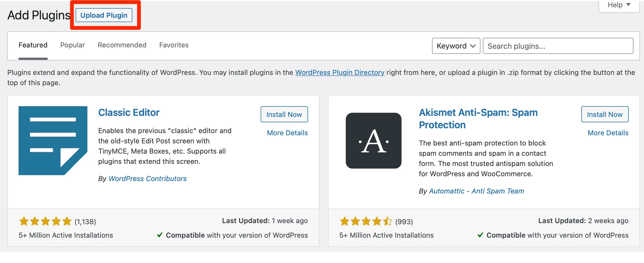Install Now for Classic Editor
644x263 pixels.
284,114
